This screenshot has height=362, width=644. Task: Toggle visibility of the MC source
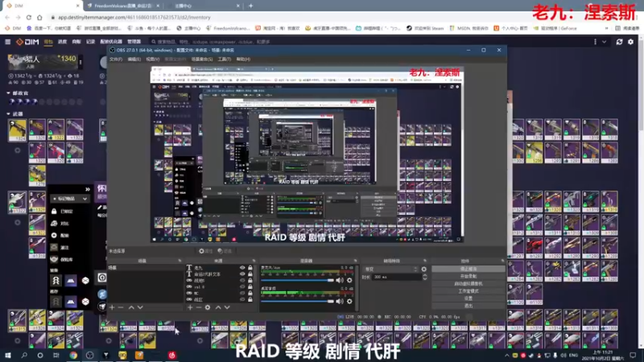point(242,293)
